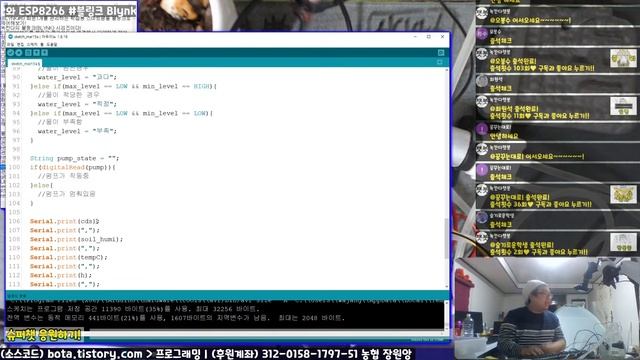This screenshot has width=640, height=360.
Task: Click the Save sketch toolbar icon
Action: [44, 53]
